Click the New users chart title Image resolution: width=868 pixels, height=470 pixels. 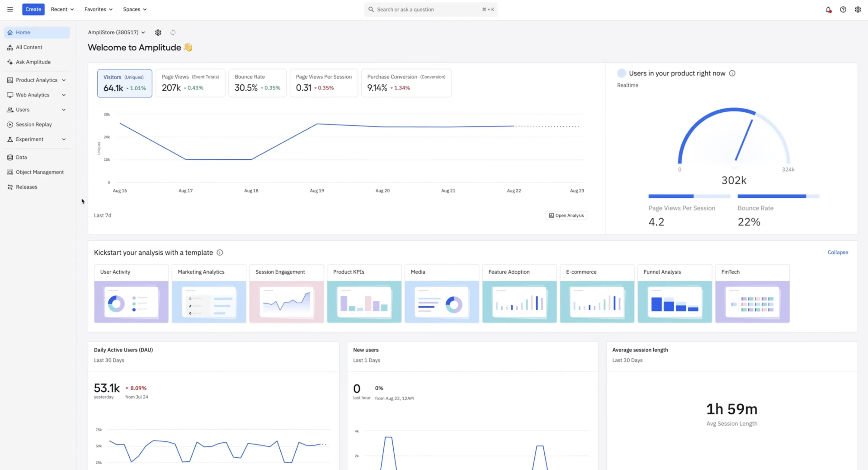(366, 350)
